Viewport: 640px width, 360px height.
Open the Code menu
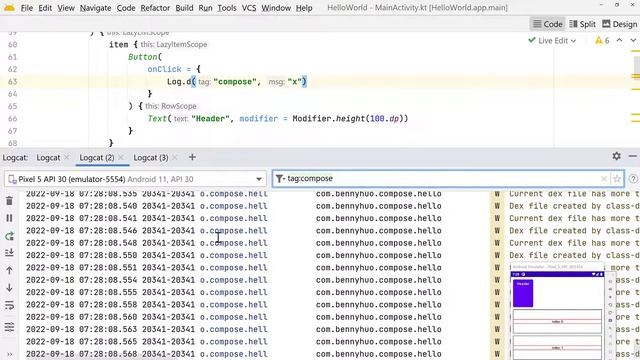126,8
